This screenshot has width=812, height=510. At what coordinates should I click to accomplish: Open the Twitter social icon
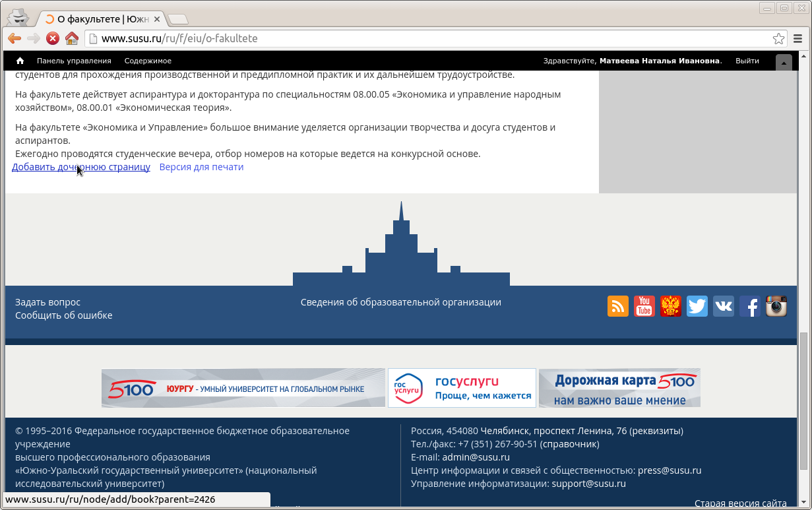pos(697,306)
